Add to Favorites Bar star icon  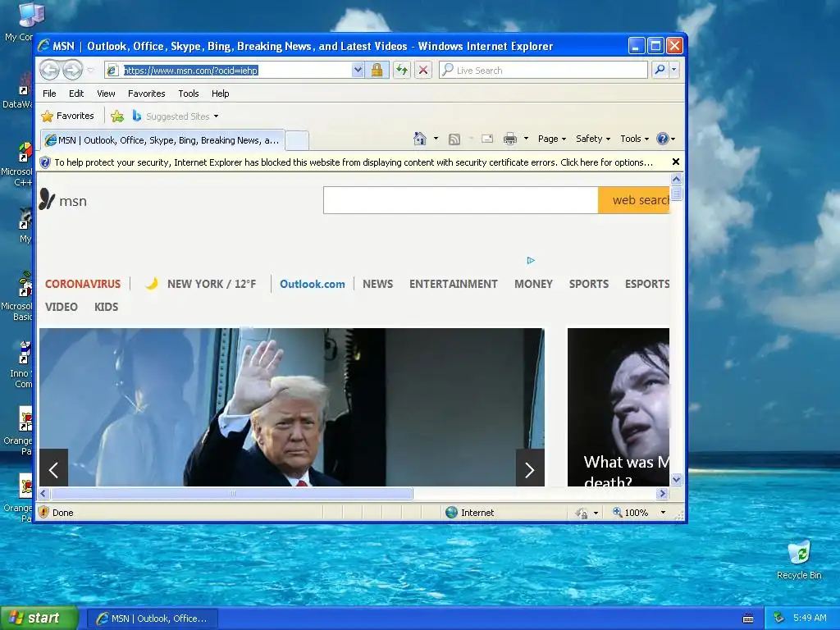(117, 116)
